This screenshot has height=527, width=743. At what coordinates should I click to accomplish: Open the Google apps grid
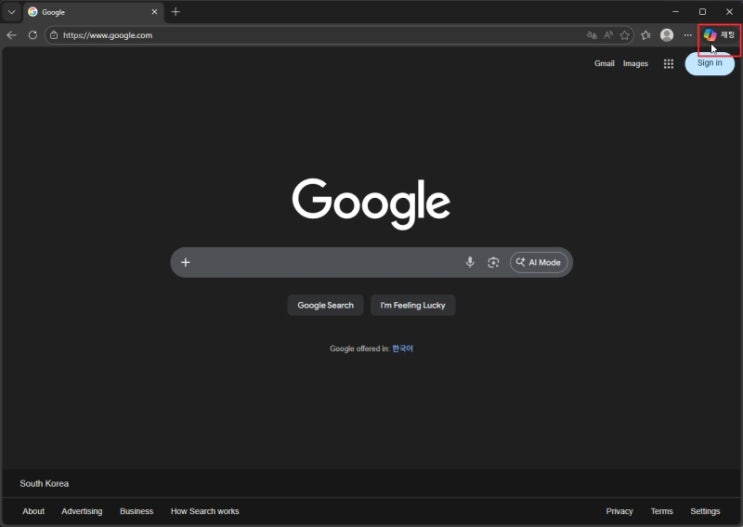669,64
